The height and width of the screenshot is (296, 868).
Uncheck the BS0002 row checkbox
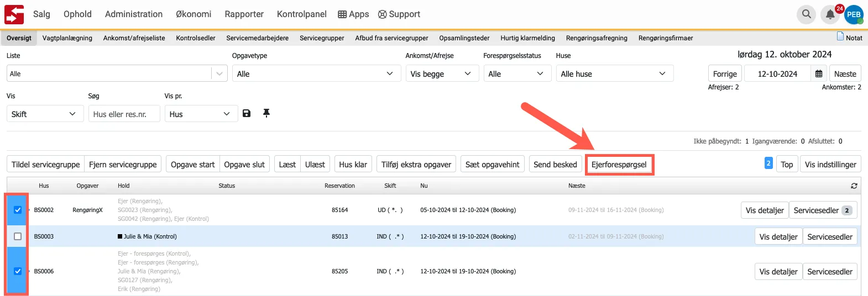tap(18, 210)
